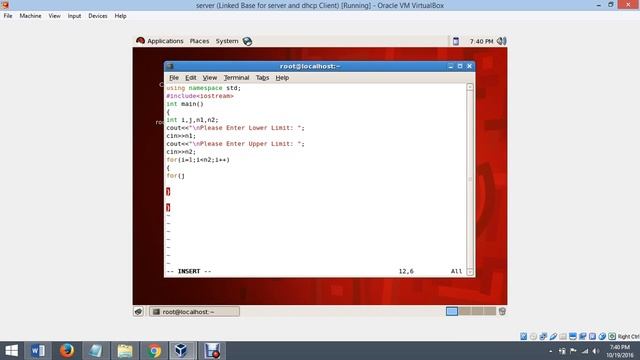This screenshot has width=640, height=360.
Task: Click the terminal vertical scrollbar track
Action: pyautogui.click(x=470, y=180)
